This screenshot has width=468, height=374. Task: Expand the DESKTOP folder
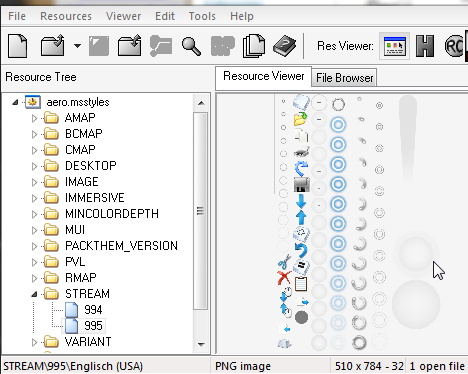pyautogui.click(x=34, y=166)
